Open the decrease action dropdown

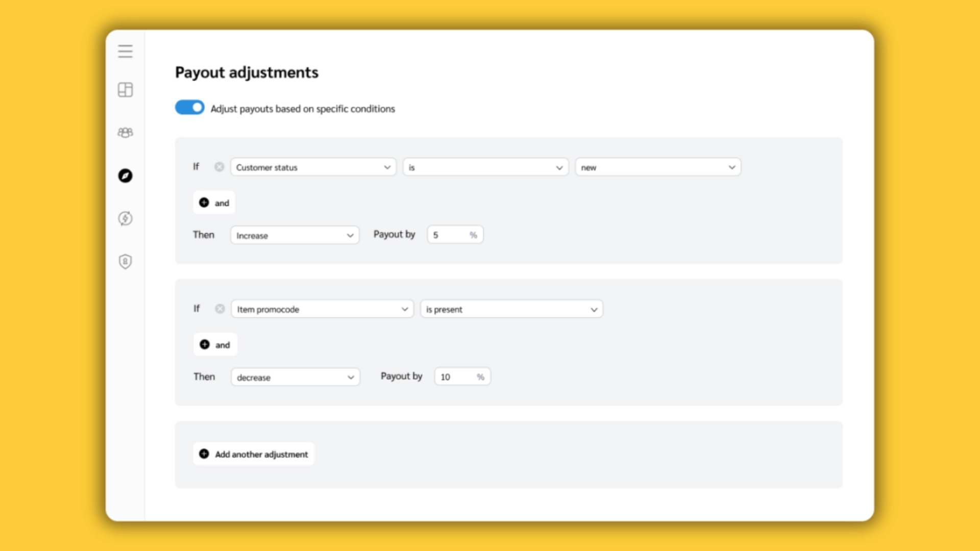tap(295, 377)
